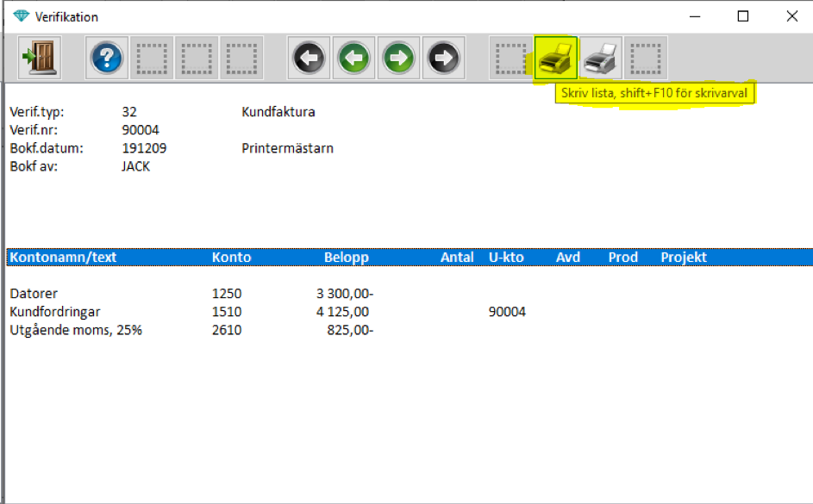Click the Bokf av value JACK

click(136, 166)
